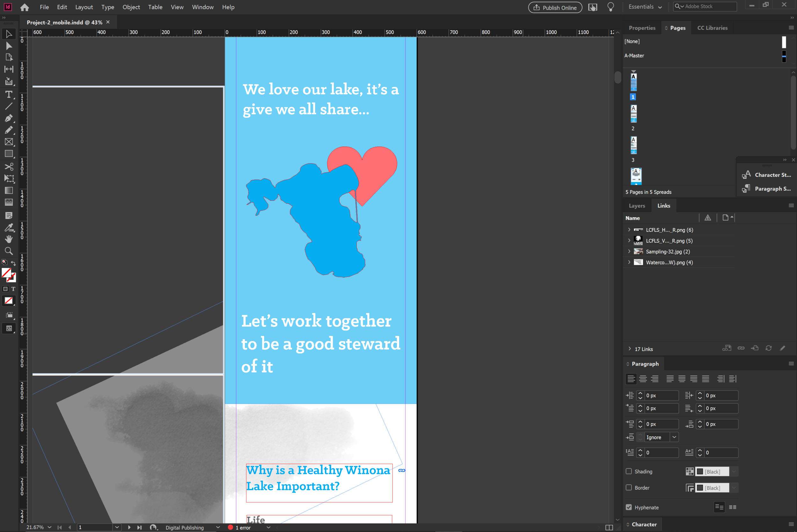This screenshot has width=797, height=532.
Task: Open the Ignore drop cap dropdown
Action: 674,437
